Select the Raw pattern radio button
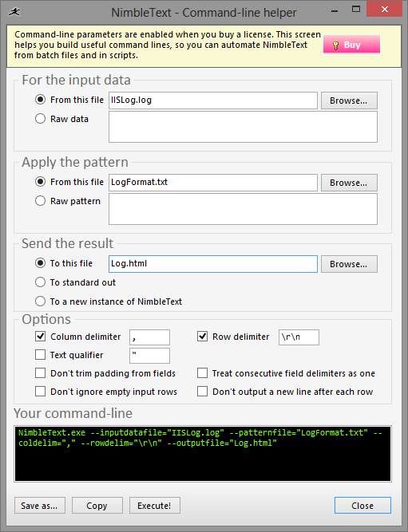The image size is (408, 532). (x=40, y=201)
